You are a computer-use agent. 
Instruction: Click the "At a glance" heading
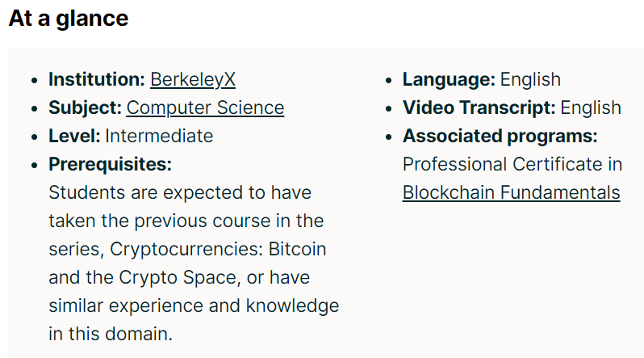[x=68, y=19]
